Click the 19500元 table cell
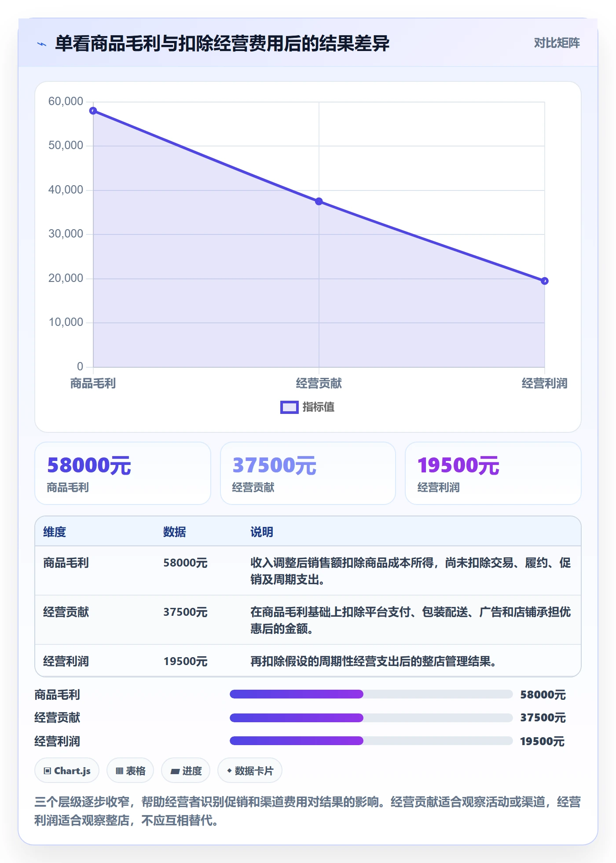This screenshot has width=616, height=863. click(x=185, y=662)
